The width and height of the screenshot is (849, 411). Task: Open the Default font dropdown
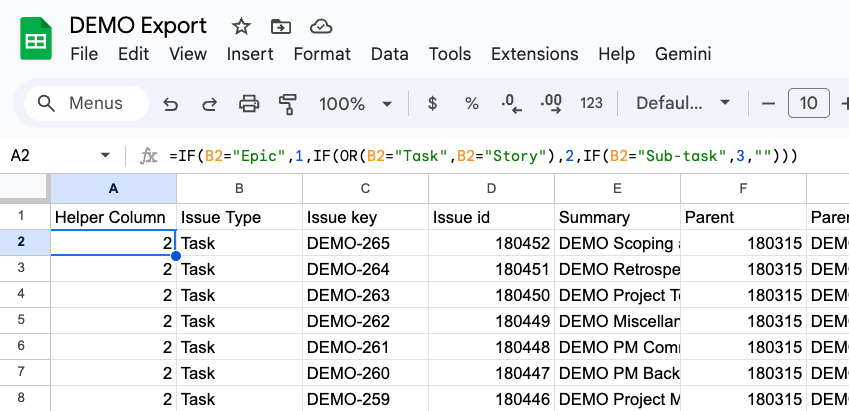pos(683,103)
